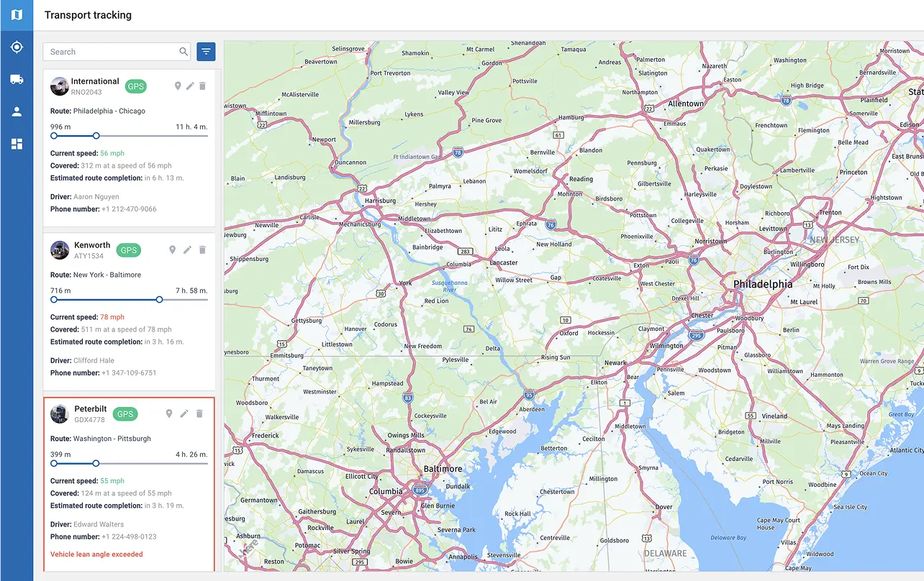The width and height of the screenshot is (924, 581).
Task: Click current speed 78 mph
Action: (112, 317)
